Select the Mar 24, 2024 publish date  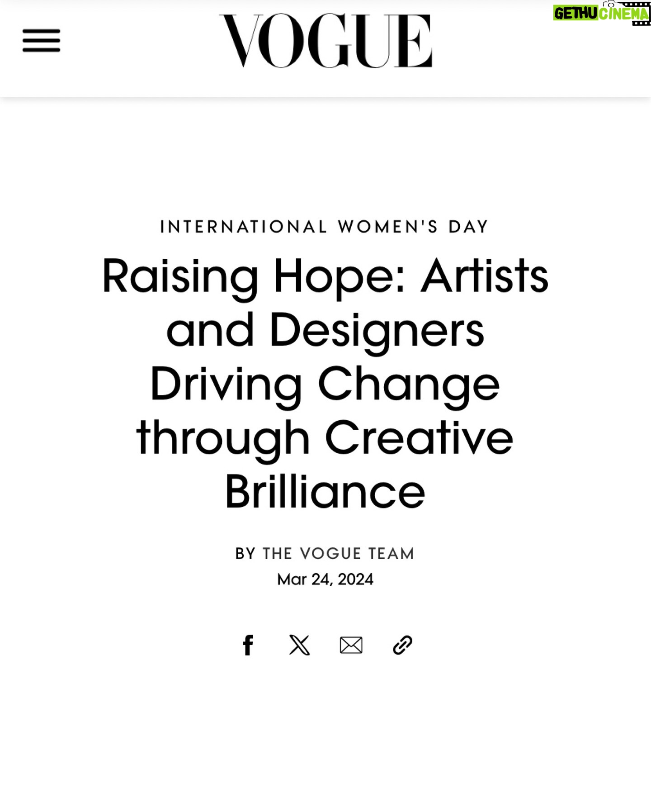click(x=325, y=579)
